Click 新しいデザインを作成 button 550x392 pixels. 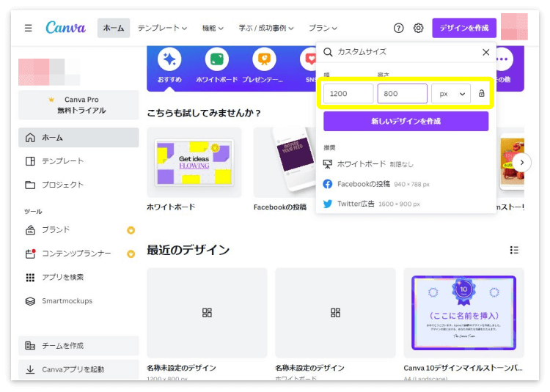(406, 121)
